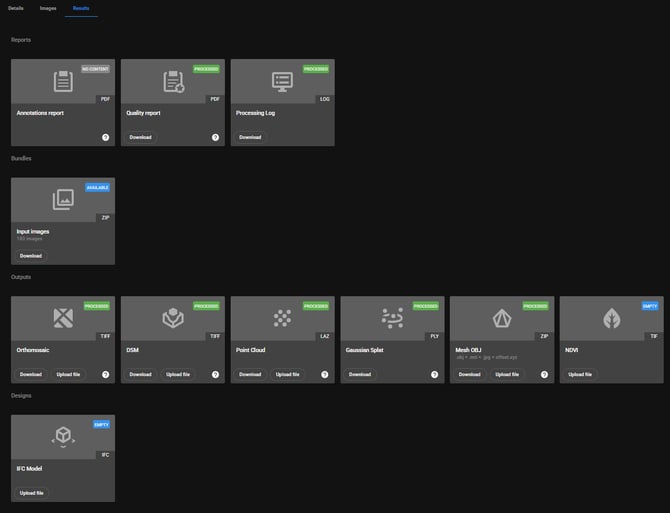The height and width of the screenshot is (513, 670).
Task: Select the Results tab
Action: pyautogui.click(x=81, y=8)
